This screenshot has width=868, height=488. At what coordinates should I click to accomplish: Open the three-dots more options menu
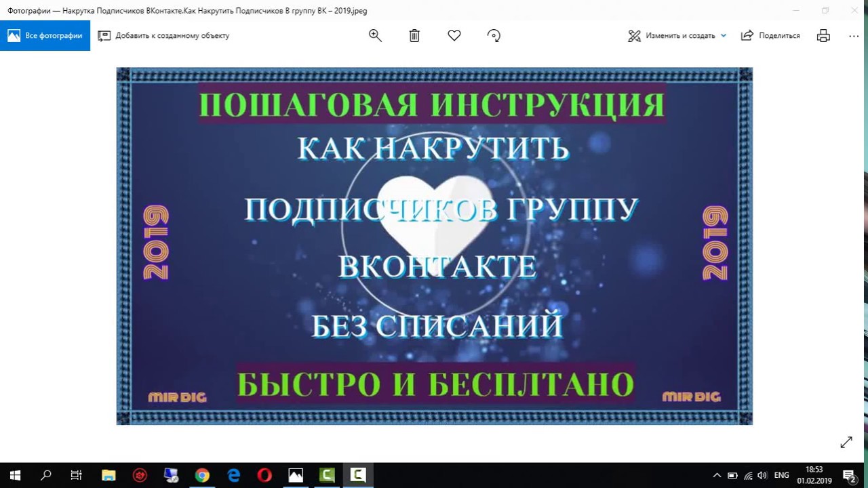(854, 36)
